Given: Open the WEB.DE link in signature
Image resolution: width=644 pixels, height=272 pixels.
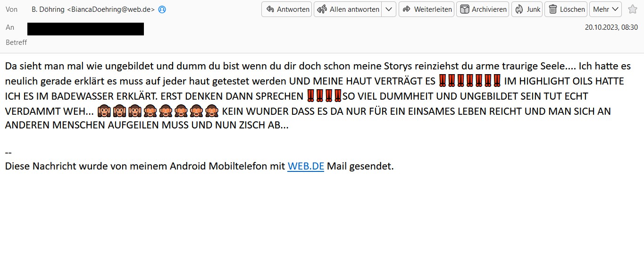Looking at the screenshot, I should (306, 166).
